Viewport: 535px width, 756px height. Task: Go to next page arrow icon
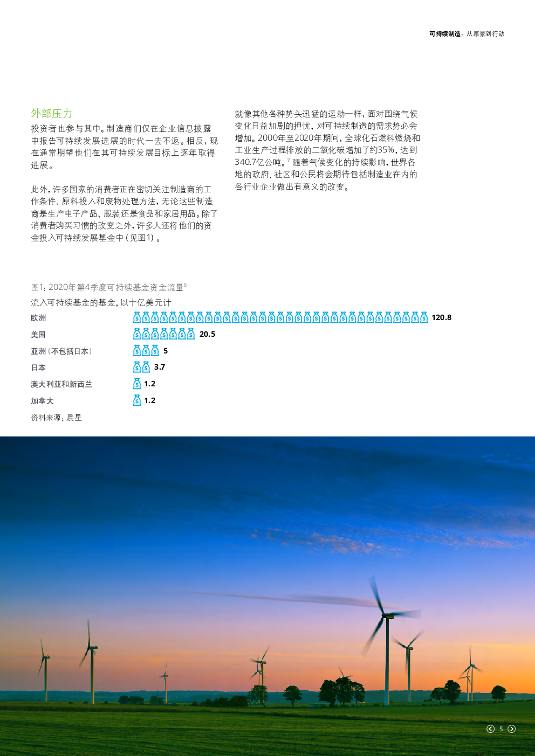[x=512, y=729]
